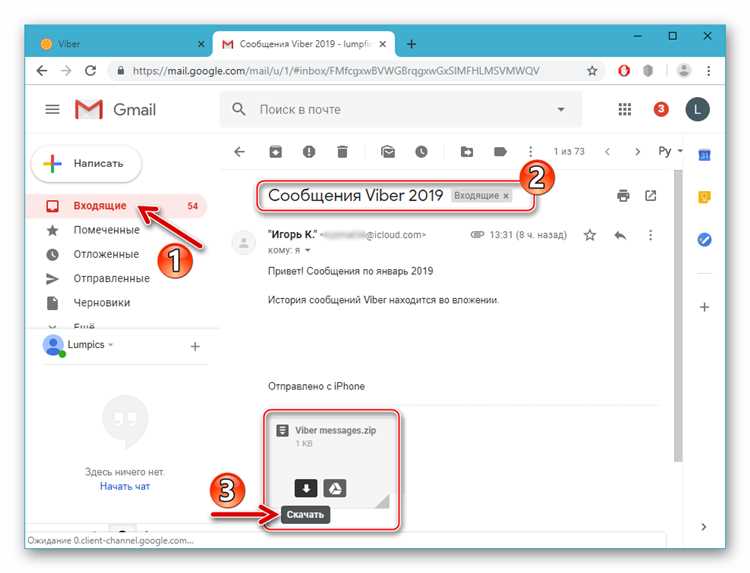Close the Viber browser tab

[201, 44]
